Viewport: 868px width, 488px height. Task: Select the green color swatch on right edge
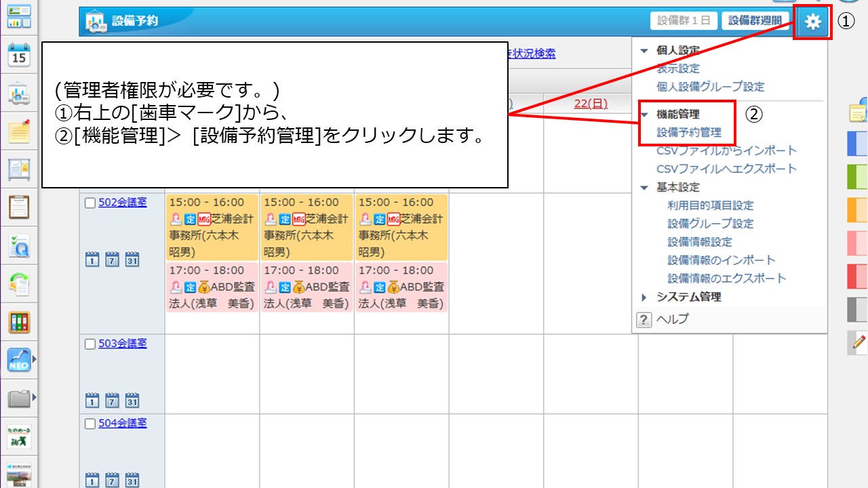click(857, 176)
